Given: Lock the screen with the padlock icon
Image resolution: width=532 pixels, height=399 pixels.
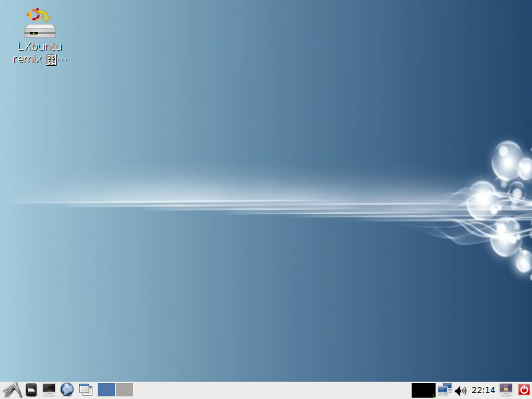Looking at the screenshot, I should pyautogui.click(x=506, y=390).
